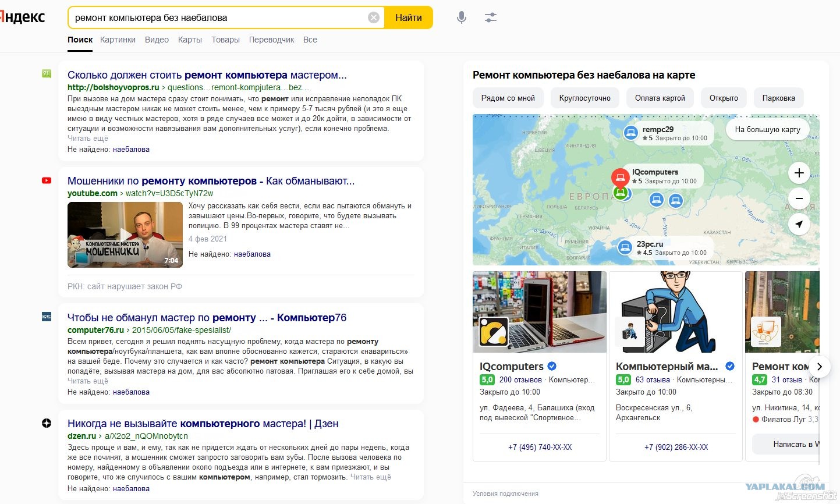The width and height of the screenshot is (840, 504).
Task: Open На большую карту
Action: pyautogui.click(x=768, y=129)
